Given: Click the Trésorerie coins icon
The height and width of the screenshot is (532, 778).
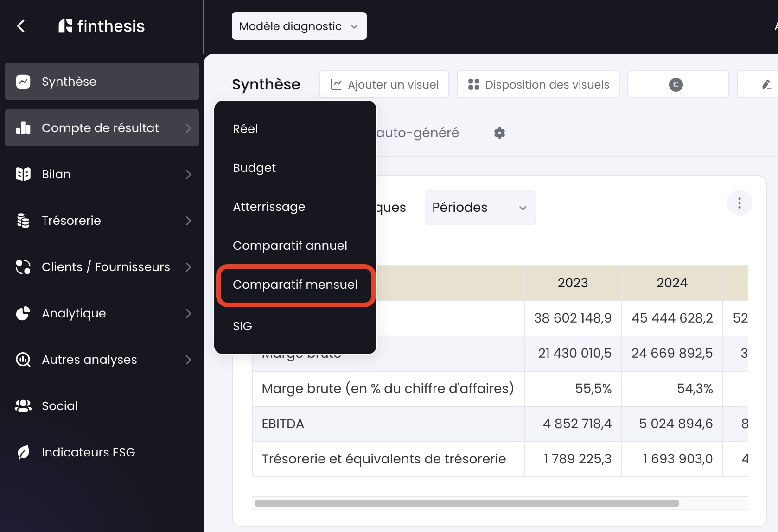Looking at the screenshot, I should click(22, 221).
